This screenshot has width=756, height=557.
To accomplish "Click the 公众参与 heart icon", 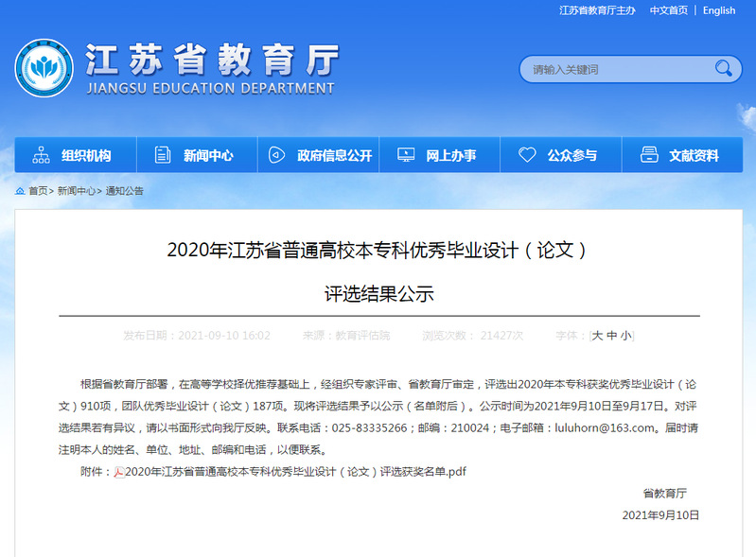I will point(526,155).
